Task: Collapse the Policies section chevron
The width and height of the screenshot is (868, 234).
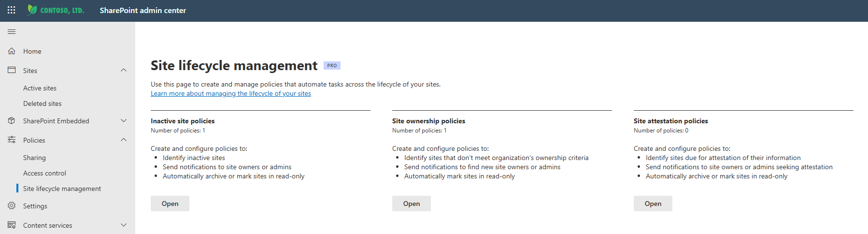Action: pyautogui.click(x=124, y=140)
